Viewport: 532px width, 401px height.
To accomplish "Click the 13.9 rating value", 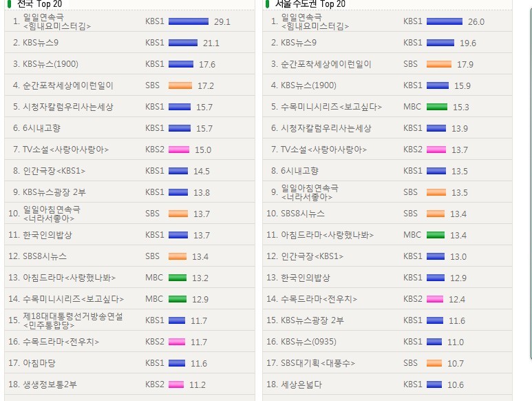I will click(460, 129).
